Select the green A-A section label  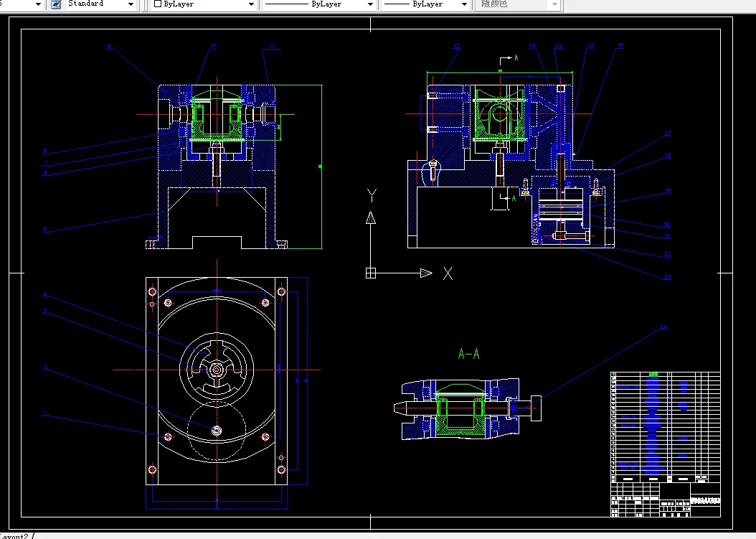[468, 354]
